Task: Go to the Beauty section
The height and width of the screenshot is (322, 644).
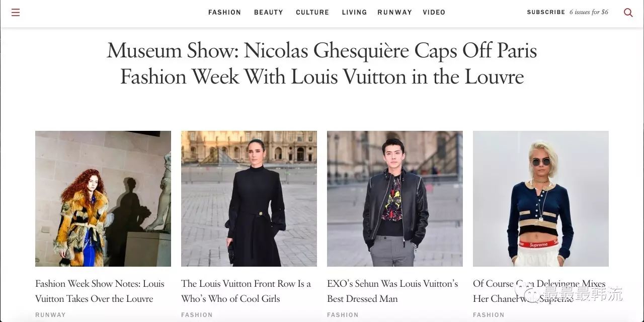Action: point(269,13)
